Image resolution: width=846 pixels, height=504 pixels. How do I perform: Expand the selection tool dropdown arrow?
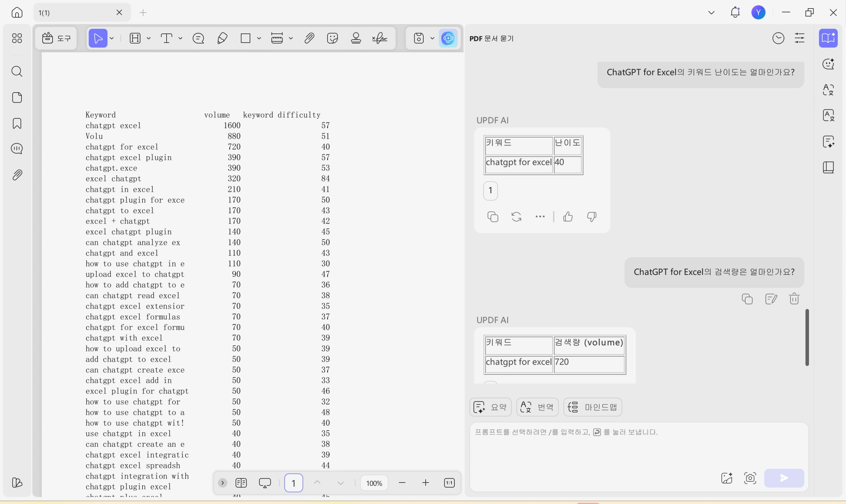point(112,38)
